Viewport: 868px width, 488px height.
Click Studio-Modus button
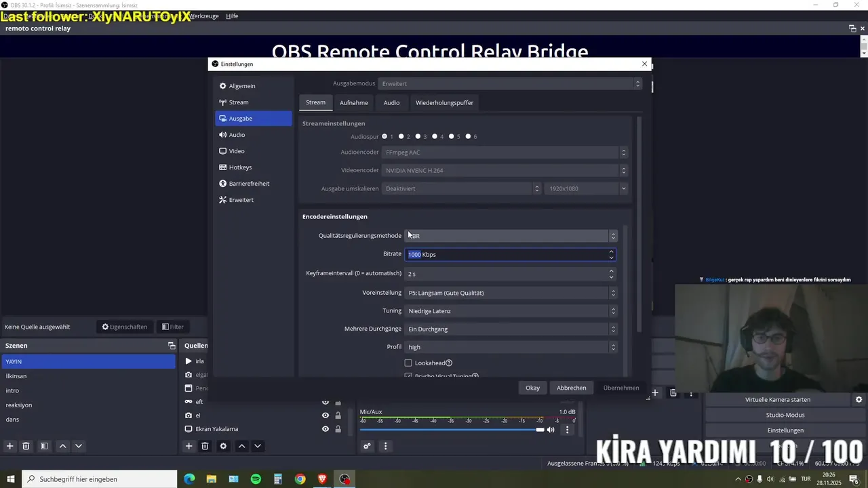785,415
